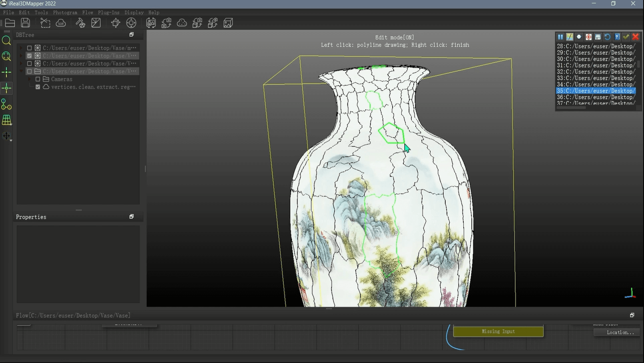The image size is (644, 363).
Task: Open the Photogram menu
Action: coord(65,12)
